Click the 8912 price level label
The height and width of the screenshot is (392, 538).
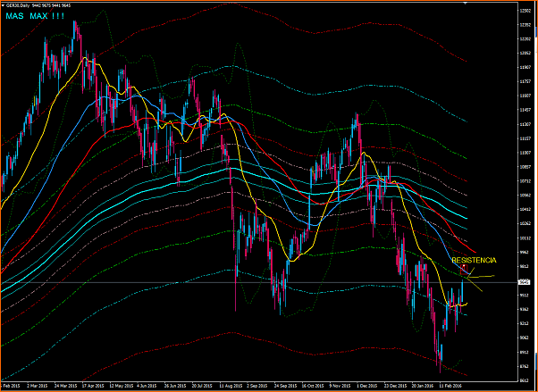(524, 352)
